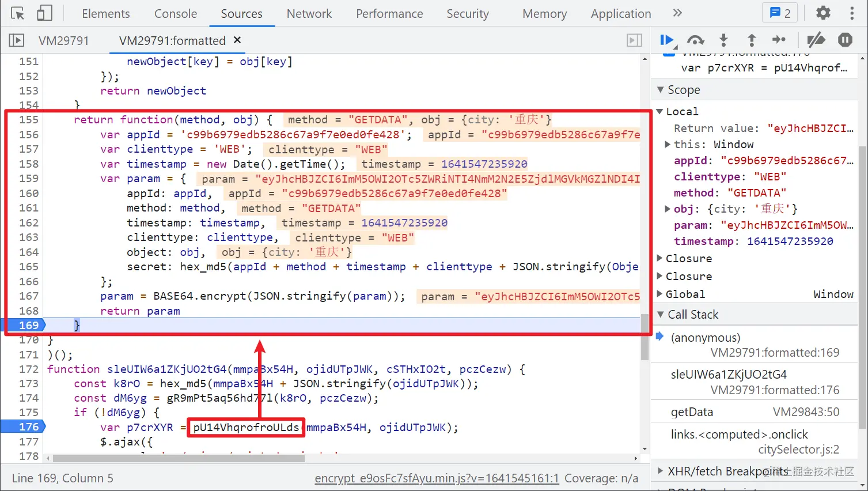This screenshot has height=491, width=868.
Task: Expand the second Closure scope
Action: pos(660,276)
